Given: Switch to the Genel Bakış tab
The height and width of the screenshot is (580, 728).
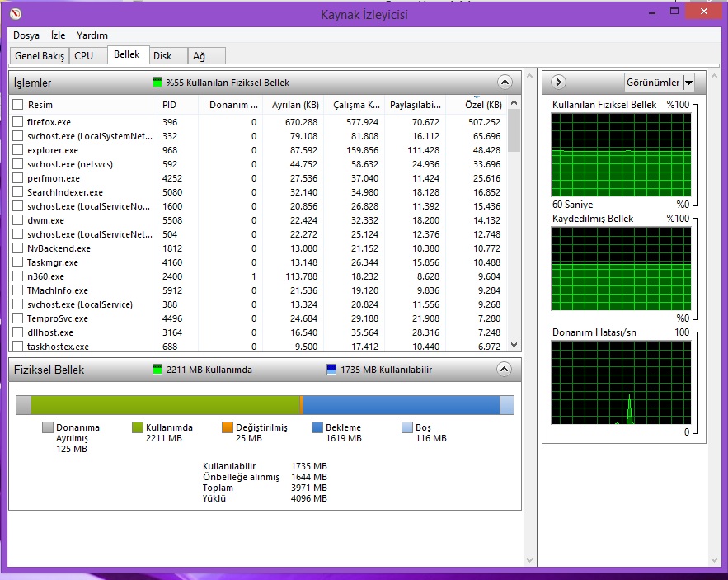Looking at the screenshot, I should [x=40, y=56].
